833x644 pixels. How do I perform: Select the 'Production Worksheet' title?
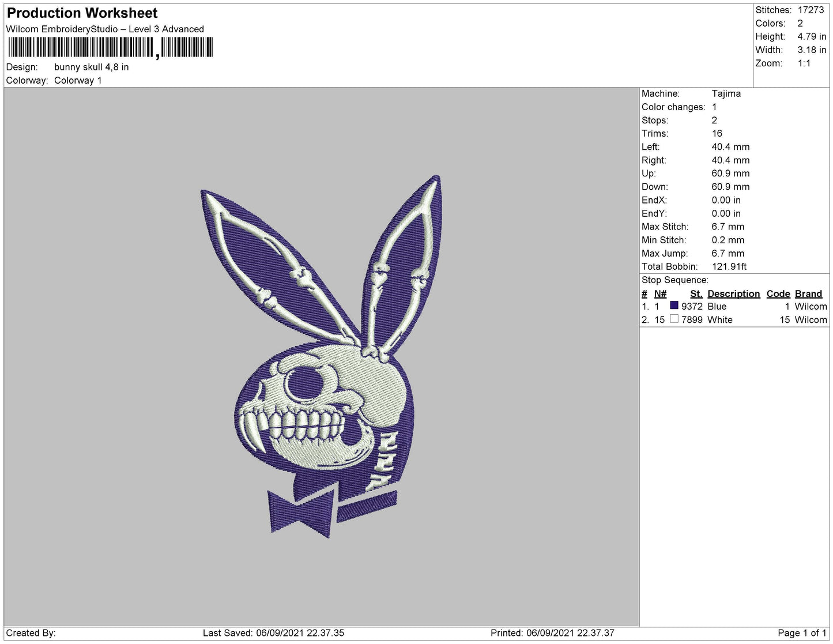click(x=82, y=13)
